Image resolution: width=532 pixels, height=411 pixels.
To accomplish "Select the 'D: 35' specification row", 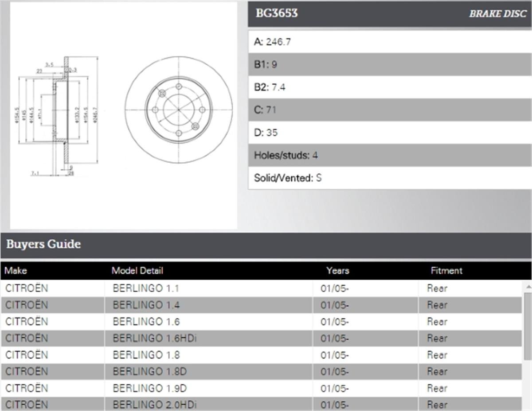I will click(x=390, y=133).
